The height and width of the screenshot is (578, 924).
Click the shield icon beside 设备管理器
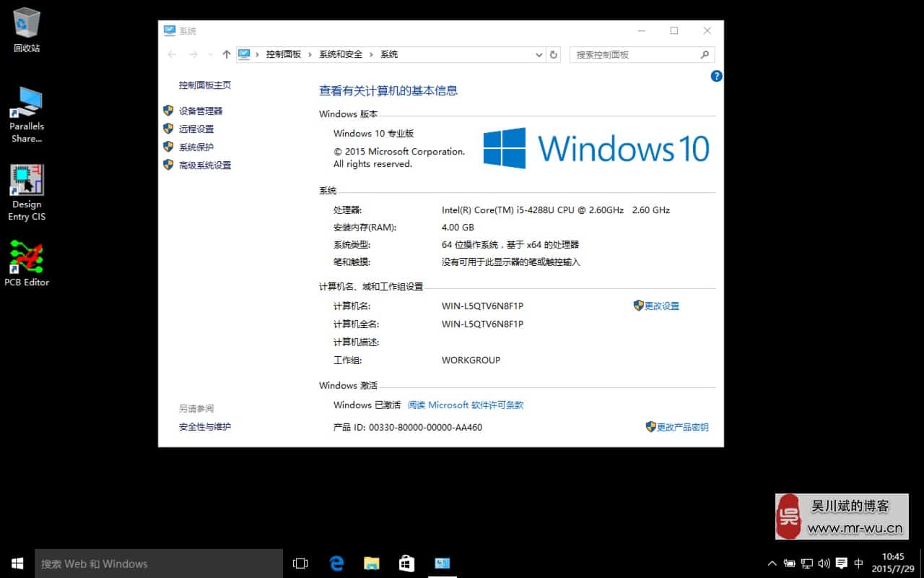click(x=168, y=111)
